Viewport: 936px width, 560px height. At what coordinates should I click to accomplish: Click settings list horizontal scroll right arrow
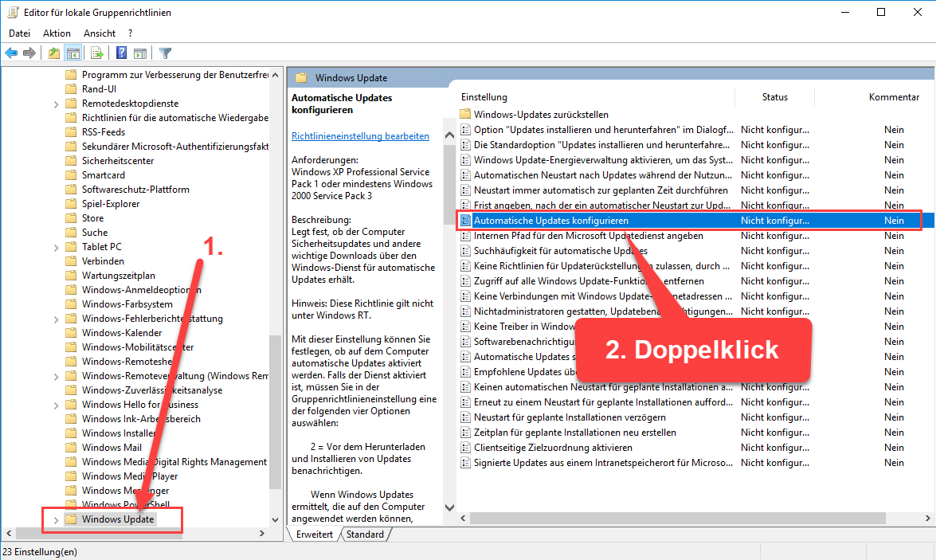(x=927, y=519)
